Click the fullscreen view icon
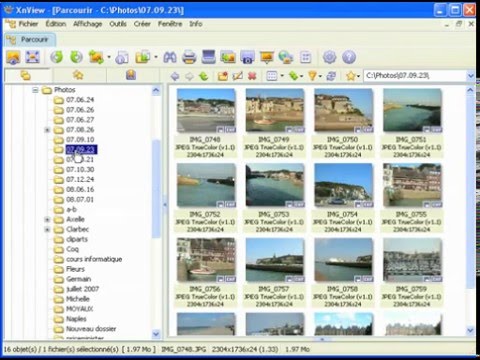 32,57
